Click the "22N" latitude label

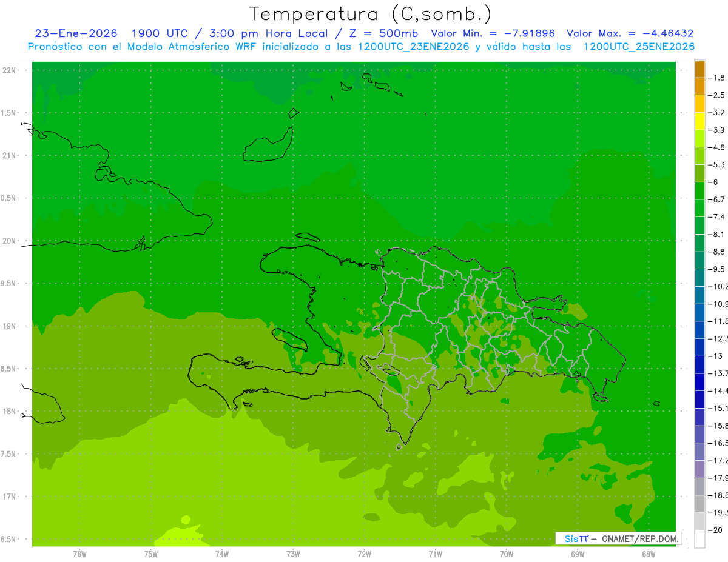pos(8,70)
